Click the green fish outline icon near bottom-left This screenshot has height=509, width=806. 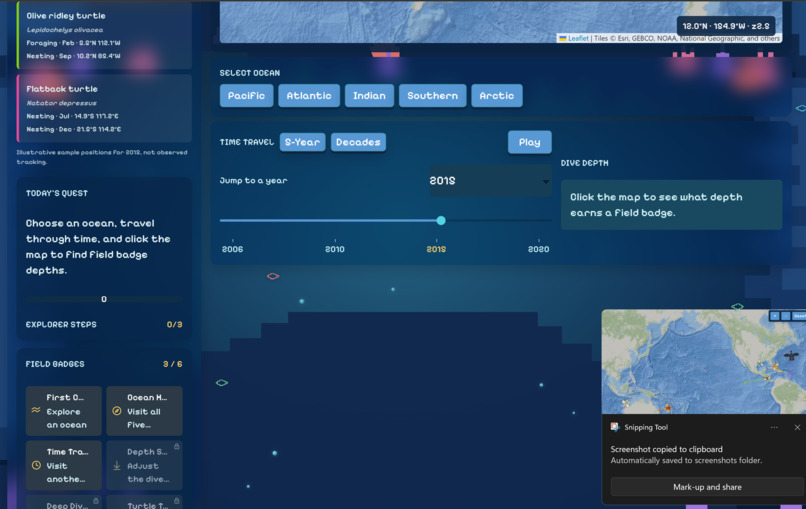tap(222, 383)
